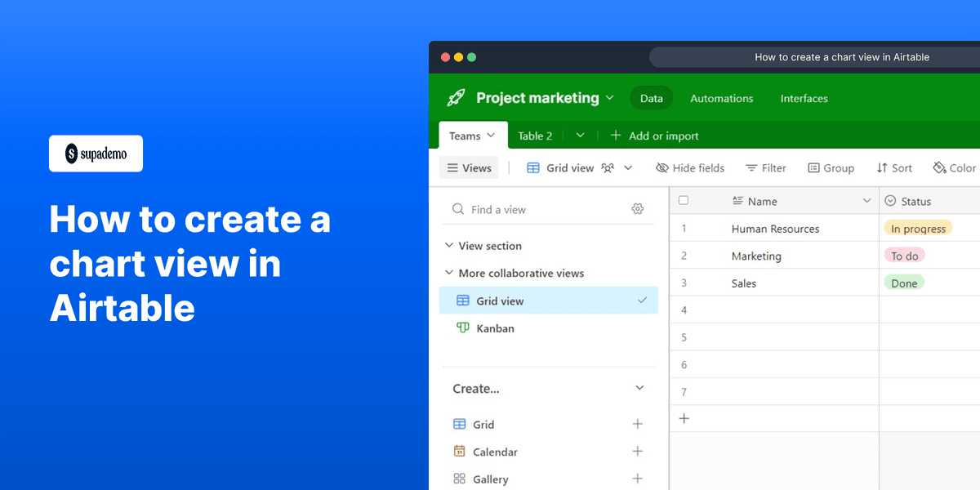The width and height of the screenshot is (980, 490).
Task: Open the Name column dropdown
Action: point(867,200)
